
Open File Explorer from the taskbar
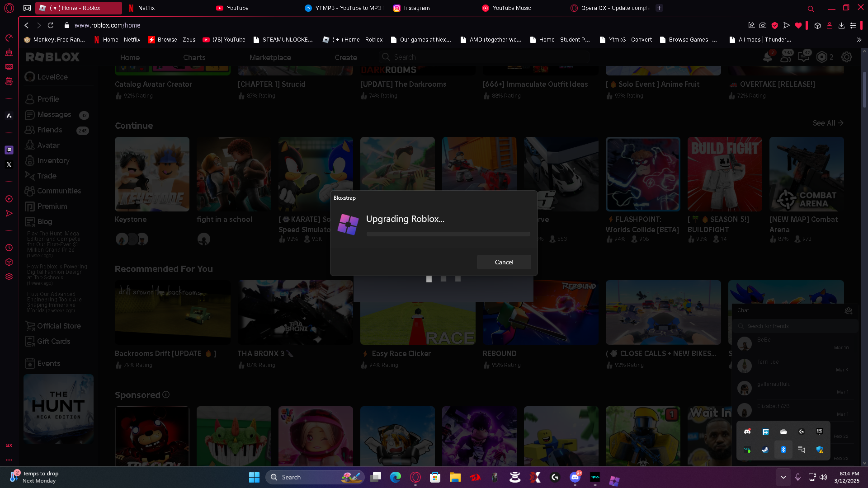455,477
